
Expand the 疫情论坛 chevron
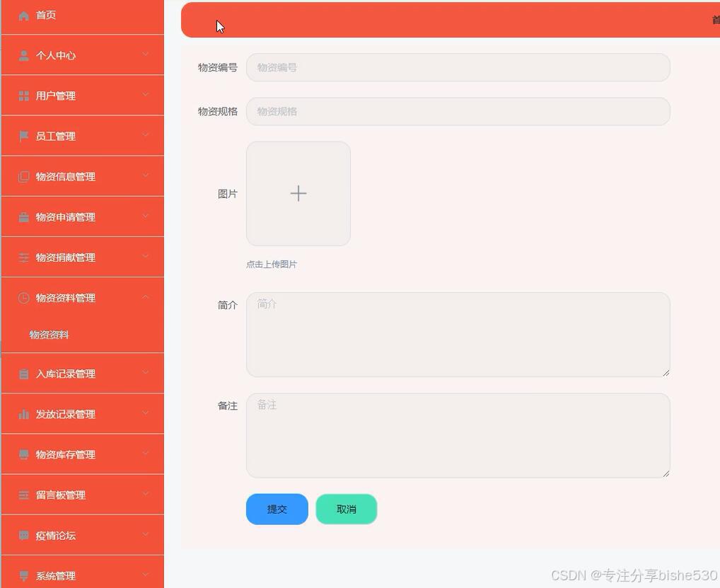coord(146,534)
